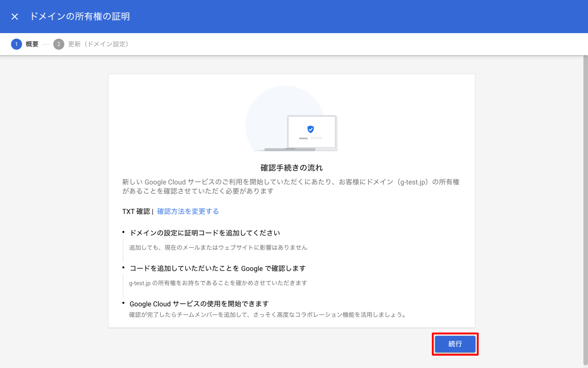Screen dimensions: 588x368
Task: Click the ドメインの設定に証明コードを追加してください item
Action: click(x=205, y=233)
